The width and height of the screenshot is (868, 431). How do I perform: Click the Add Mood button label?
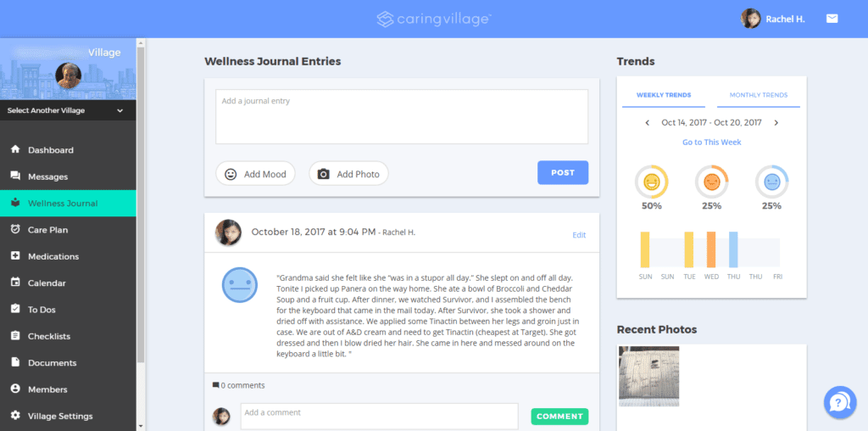point(265,174)
